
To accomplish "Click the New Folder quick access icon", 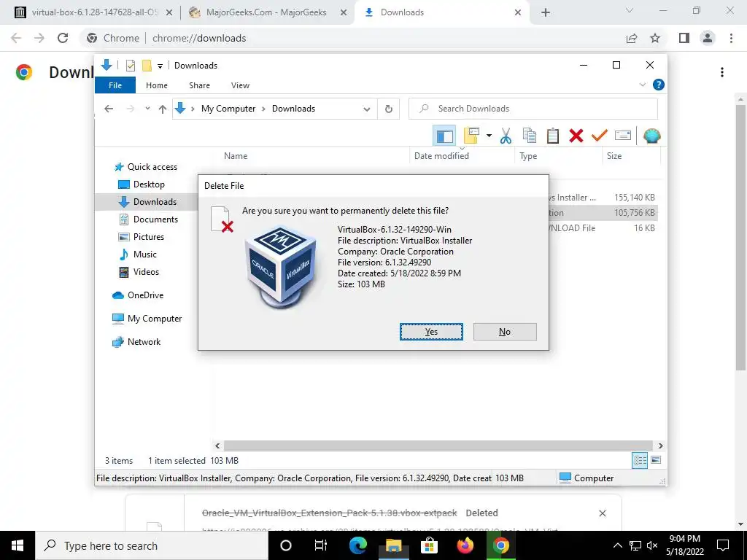I will click(x=146, y=66).
